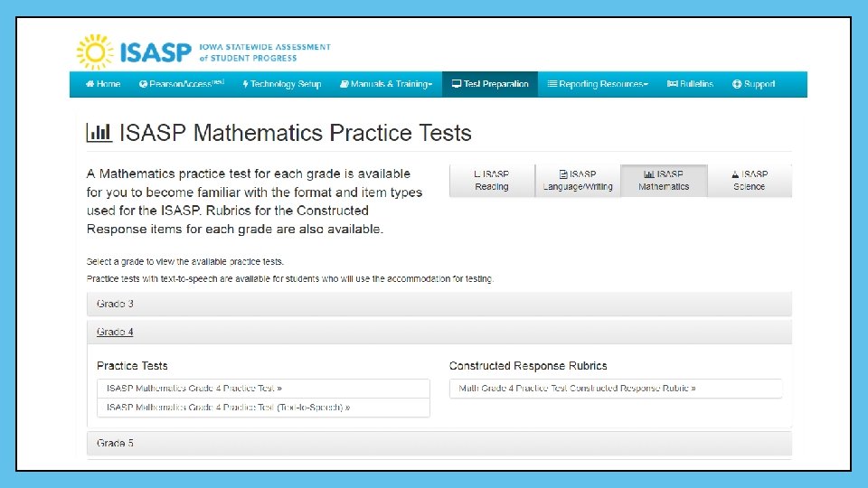This screenshot has height=488, width=868.
Task: Click 'Select a grade to view' instruction text
Action: [x=184, y=262]
